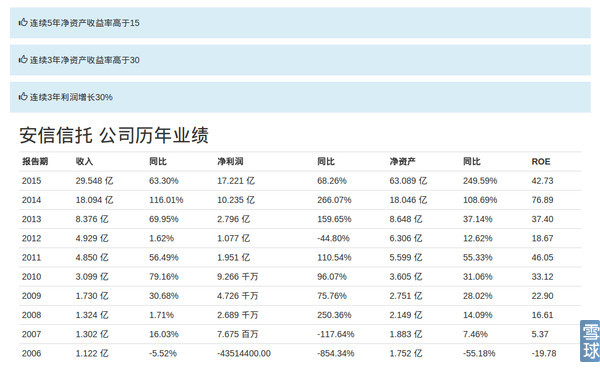Click the 2012 report year cell
Viewport: 600px width, 370px height.
click(31, 238)
